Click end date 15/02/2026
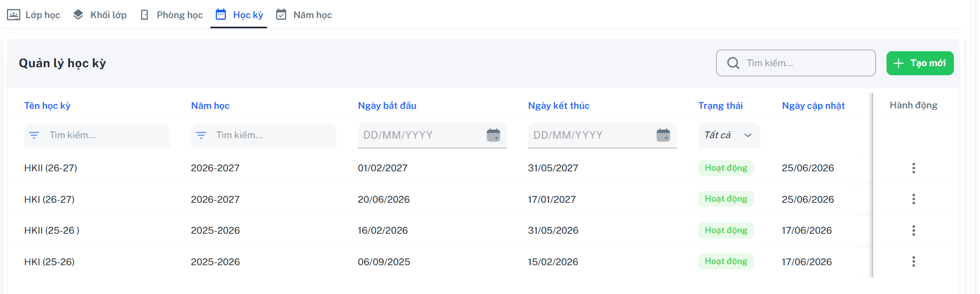The width and height of the screenshot is (980, 294). [553, 262]
